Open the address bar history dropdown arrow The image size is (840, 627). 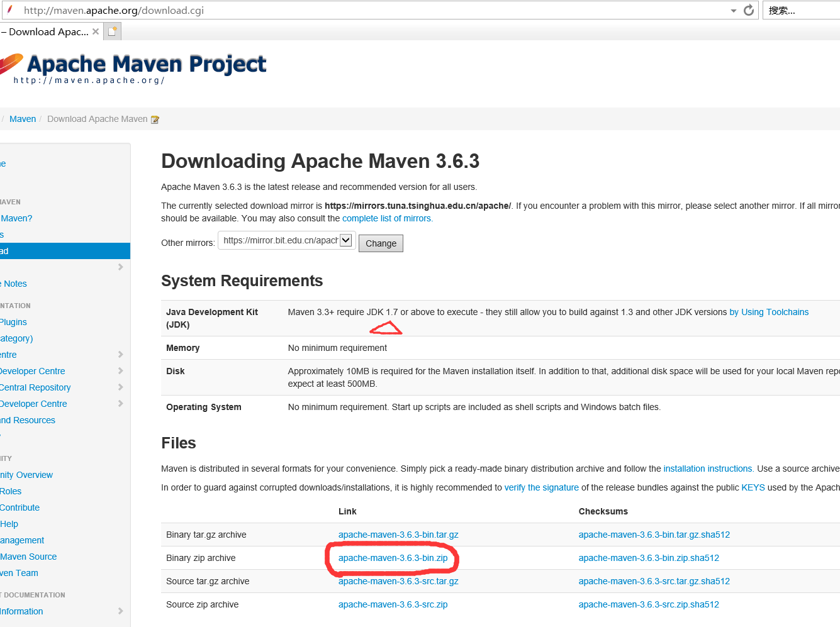click(x=733, y=11)
